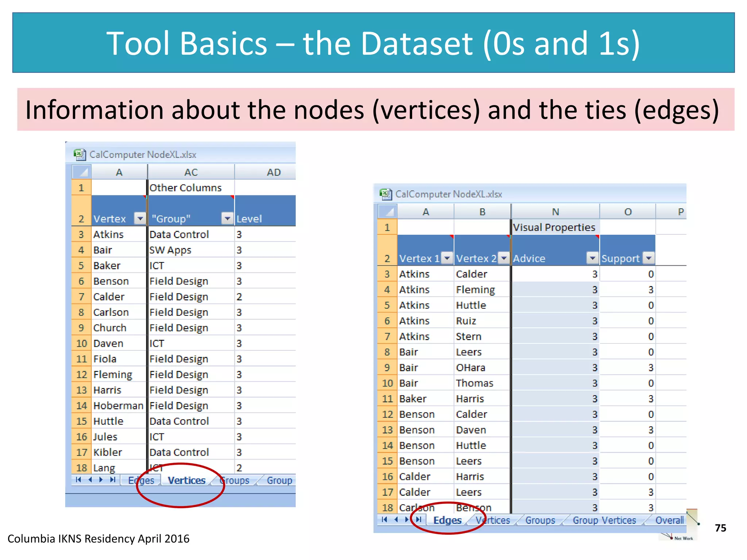Go to first sheet arrow in right workbook
The height and width of the screenshot is (560, 747).
click(x=384, y=520)
